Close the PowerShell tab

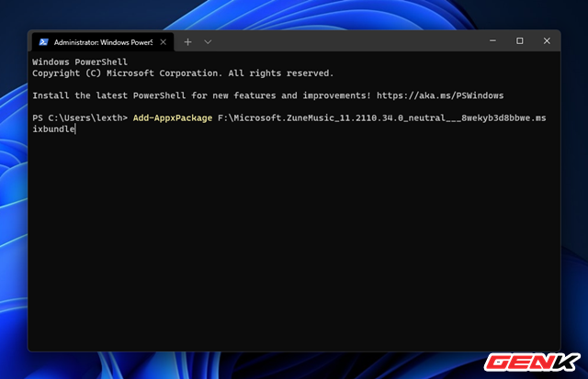[164, 42]
